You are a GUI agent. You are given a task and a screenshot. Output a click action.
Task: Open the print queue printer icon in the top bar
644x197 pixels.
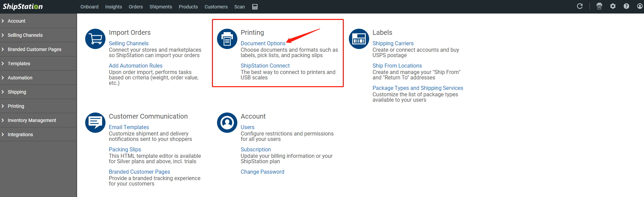point(599,6)
